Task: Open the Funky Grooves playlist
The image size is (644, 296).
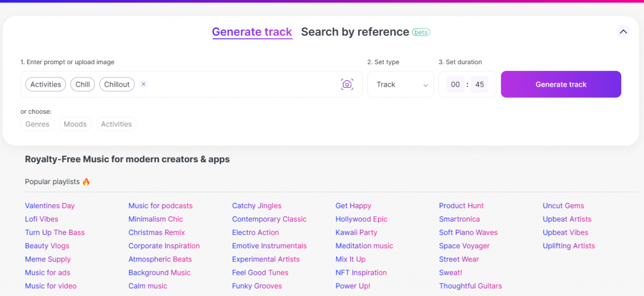Action: click(257, 286)
